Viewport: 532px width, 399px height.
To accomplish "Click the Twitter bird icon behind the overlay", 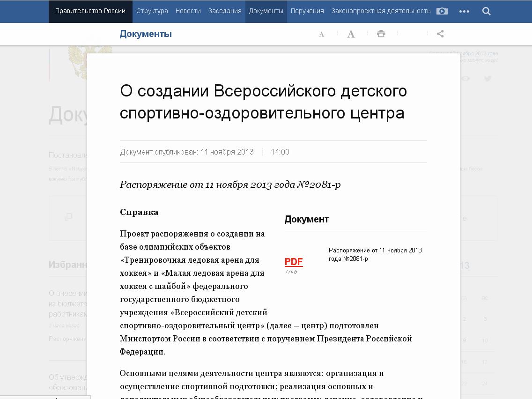I will 488,78.
